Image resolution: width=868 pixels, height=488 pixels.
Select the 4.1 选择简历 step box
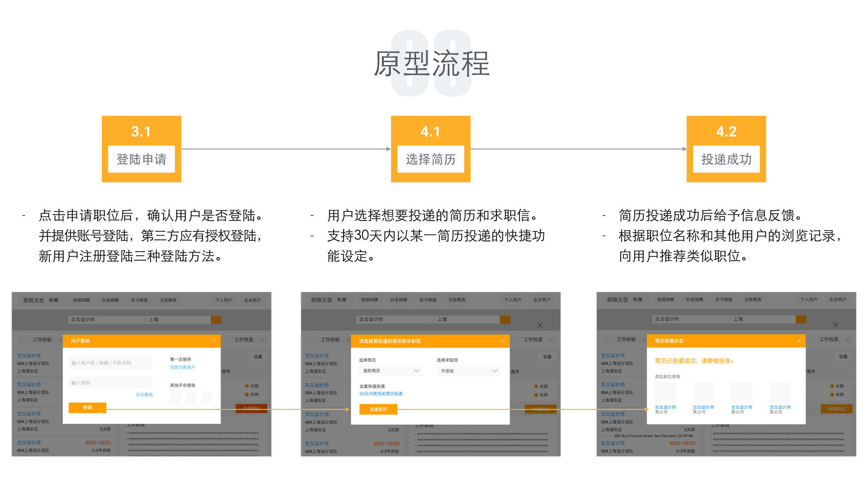431,149
